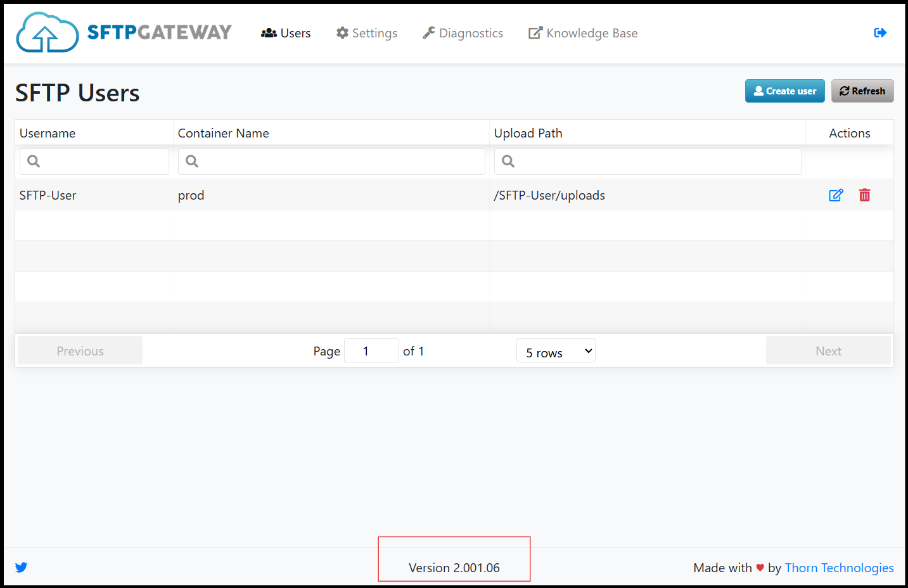
Task: Click the Previous pagination button
Action: pyautogui.click(x=80, y=351)
